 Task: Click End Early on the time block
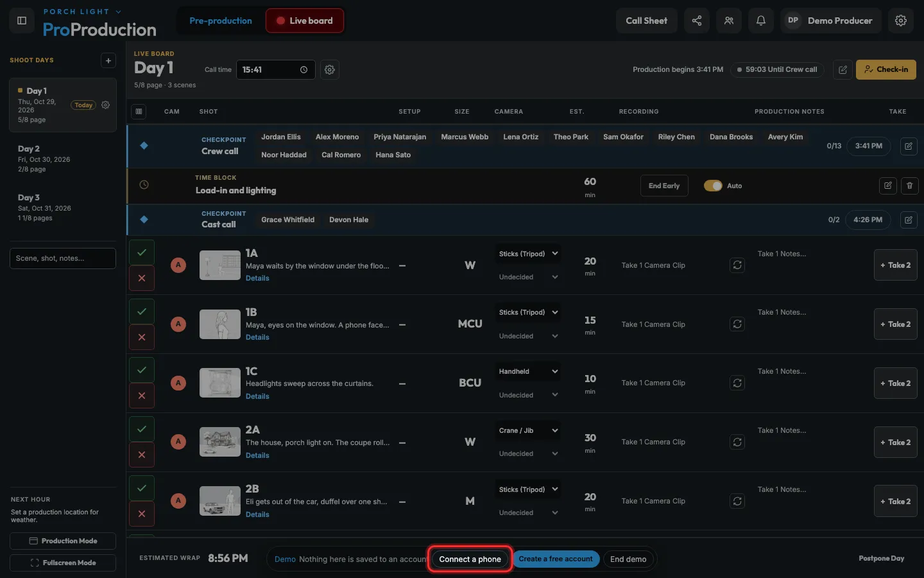[x=664, y=186]
